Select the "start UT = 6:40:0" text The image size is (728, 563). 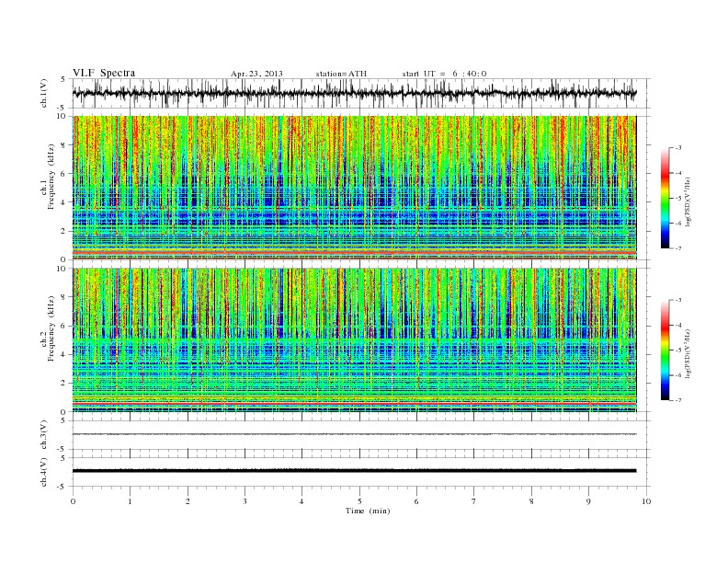coord(444,74)
